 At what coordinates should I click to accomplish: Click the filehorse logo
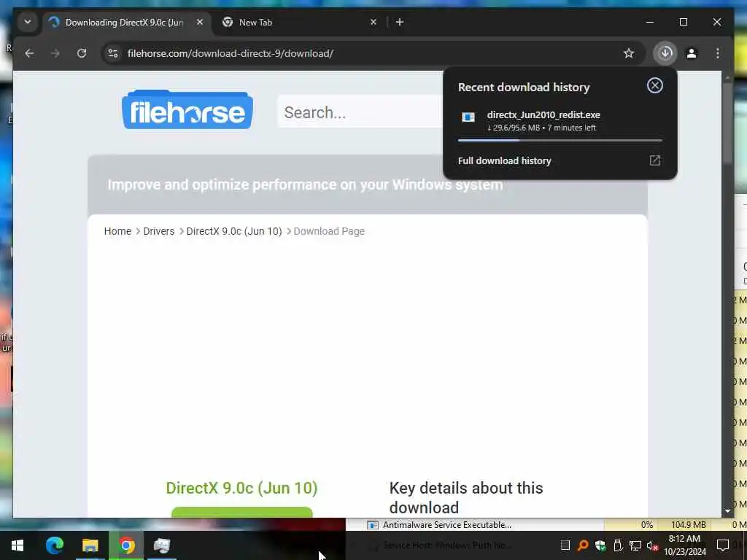[x=187, y=109]
